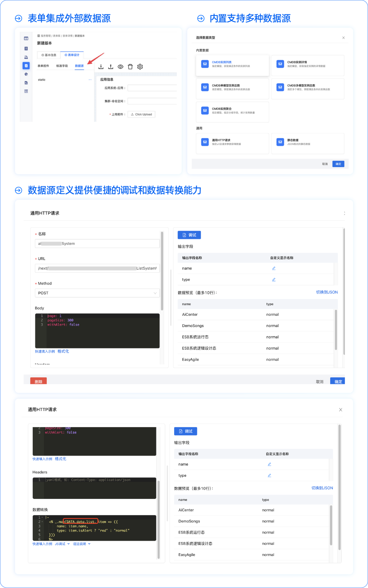Open the Method POST dropdown
The height and width of the screenshot is (588, 368).
tap(97, 293)
